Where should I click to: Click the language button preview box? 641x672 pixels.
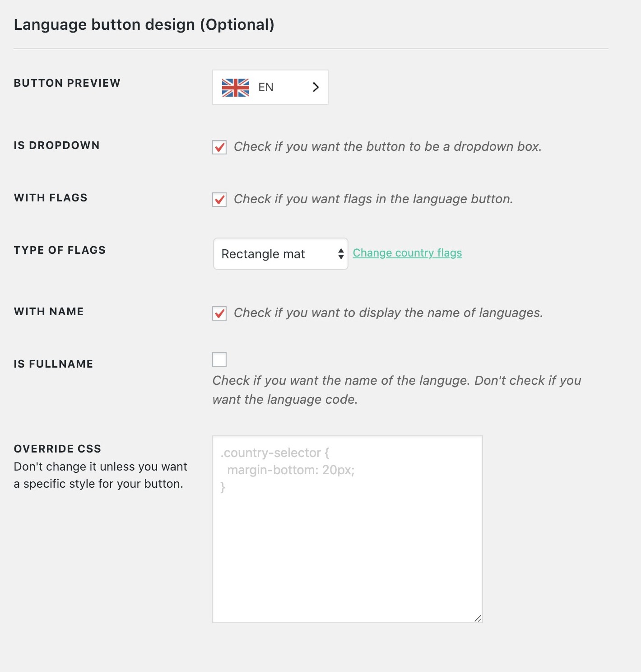coord(270,87)
